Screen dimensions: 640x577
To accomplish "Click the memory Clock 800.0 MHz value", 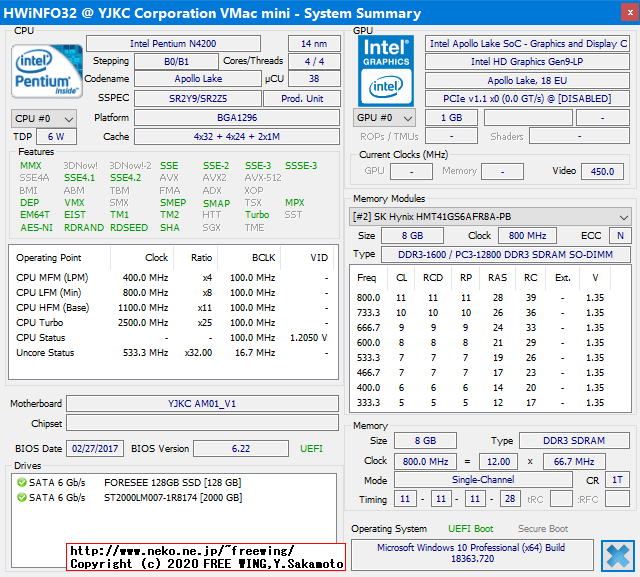I will coord(425,462).
